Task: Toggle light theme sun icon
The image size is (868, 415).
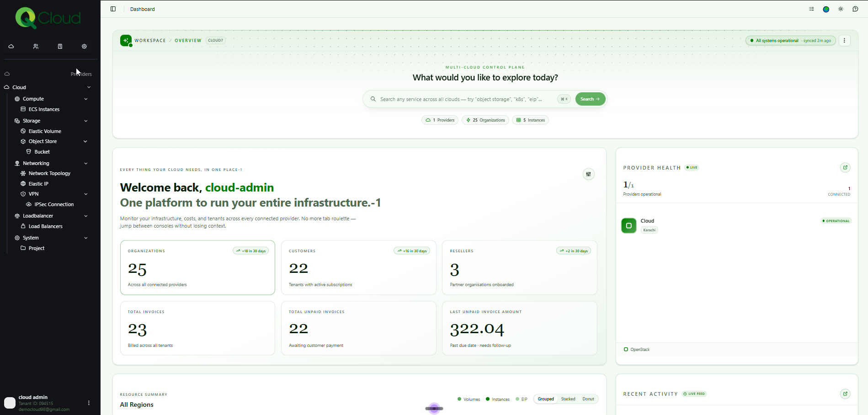Action: pos(841,9)
